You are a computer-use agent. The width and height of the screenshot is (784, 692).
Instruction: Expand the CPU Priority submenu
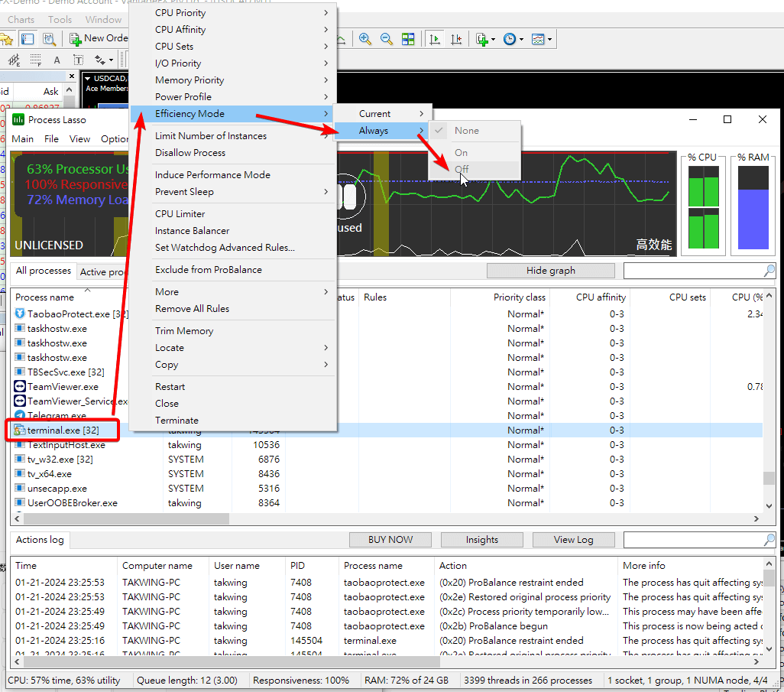(326, 12)
